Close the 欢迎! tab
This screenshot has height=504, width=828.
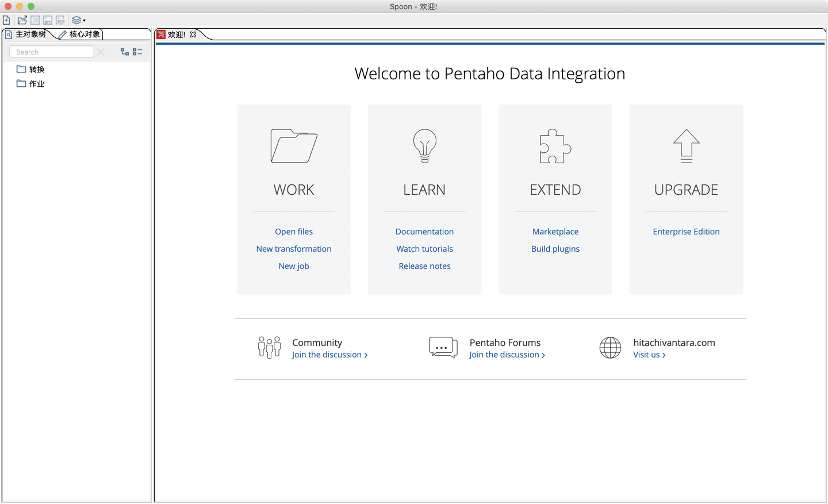point(193,34)
